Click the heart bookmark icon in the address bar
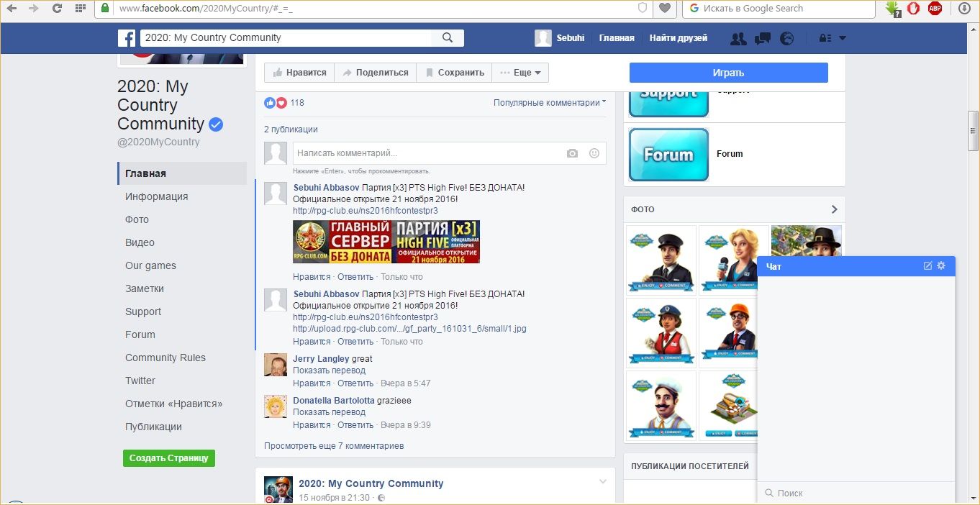This screenshot has width=980, height=505. coord(665,9)
